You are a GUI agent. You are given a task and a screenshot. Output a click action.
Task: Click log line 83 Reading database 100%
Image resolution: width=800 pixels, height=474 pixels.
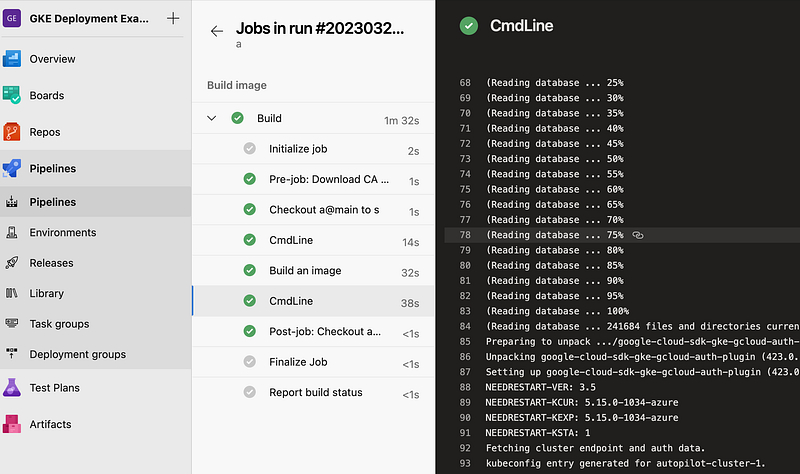[557, 311]
